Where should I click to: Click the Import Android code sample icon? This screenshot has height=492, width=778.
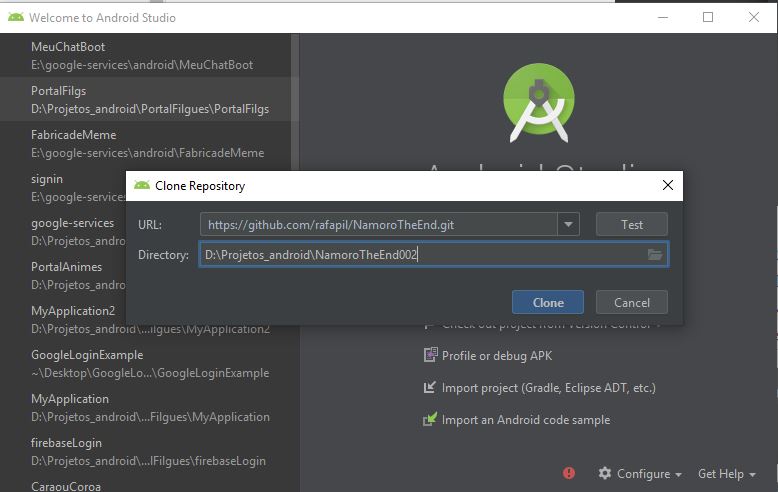coord(430,419)
